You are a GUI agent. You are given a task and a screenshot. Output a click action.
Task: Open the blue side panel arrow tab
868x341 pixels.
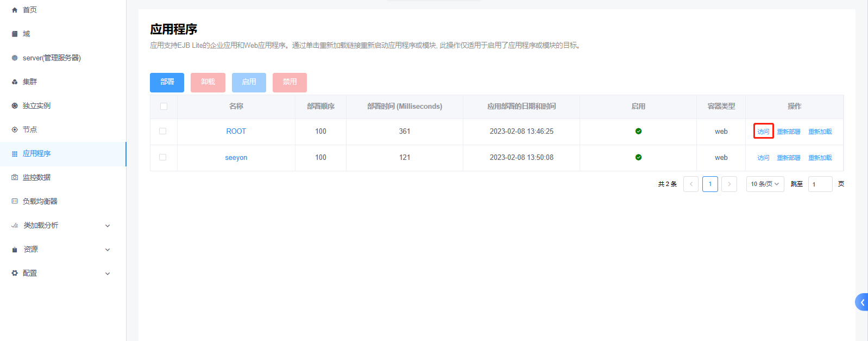click(862, 302)
